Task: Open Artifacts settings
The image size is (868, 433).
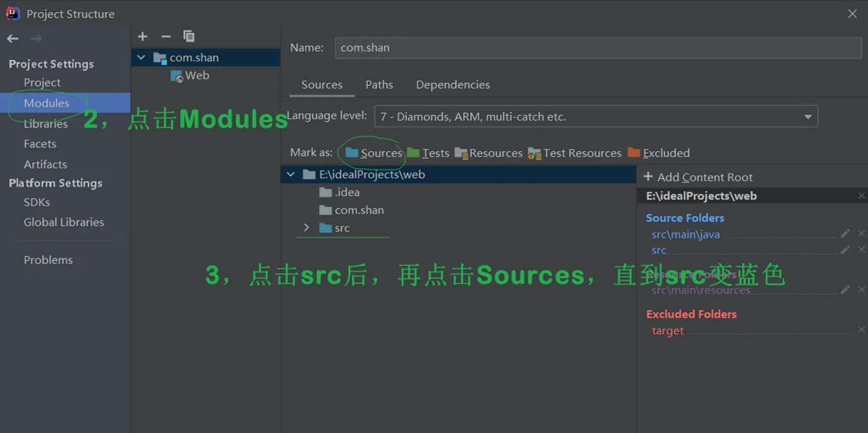Action: (x=45, y=164)
